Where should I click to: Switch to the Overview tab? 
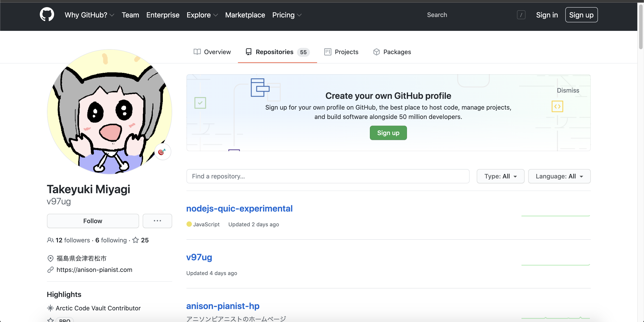pyautogui.click(x=212, y=52)
